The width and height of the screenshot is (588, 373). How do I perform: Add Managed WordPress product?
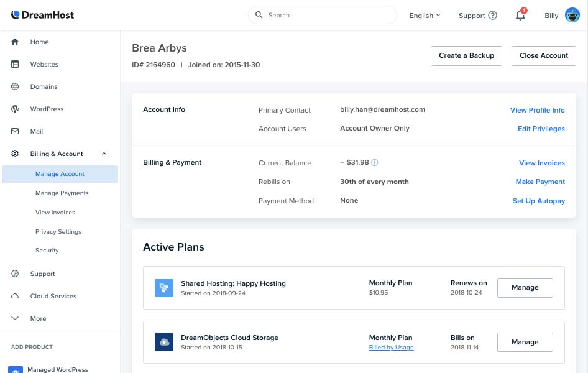[58, 370]
